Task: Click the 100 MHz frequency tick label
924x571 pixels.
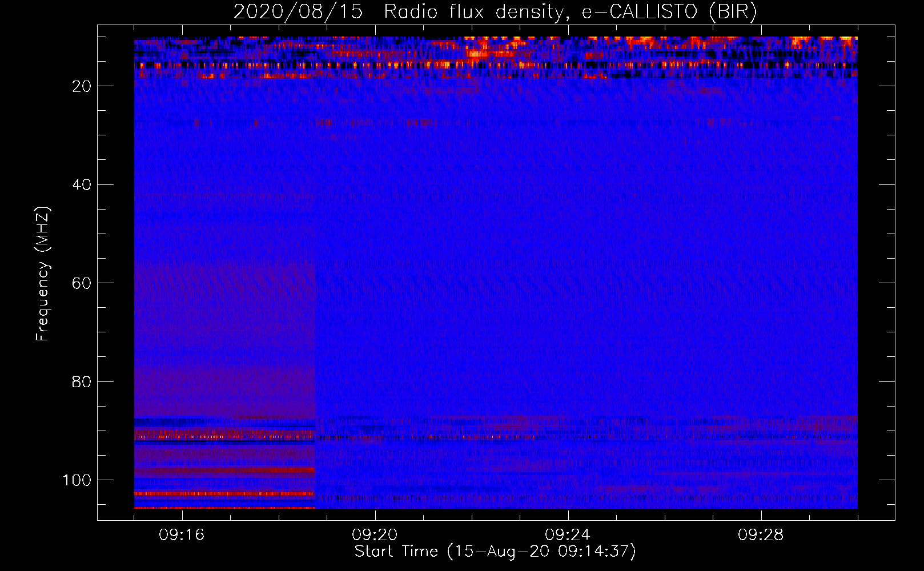Action: (x=77, y=480)
